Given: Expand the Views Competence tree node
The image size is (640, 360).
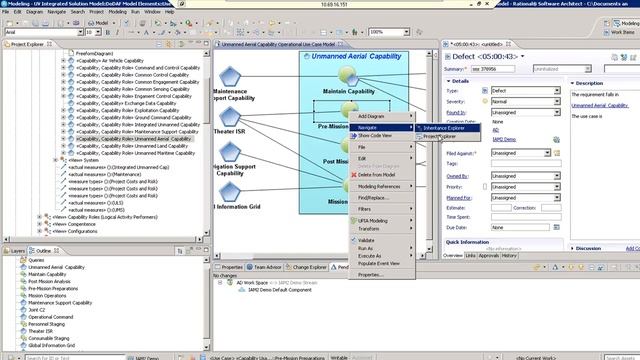Looking at the screenshot, I should [x=40, y=224].
